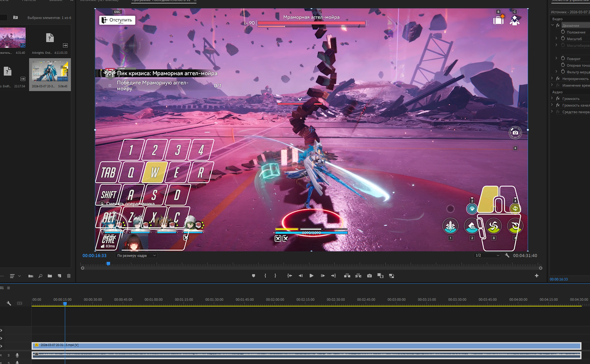Expand the Непрозрачность effect

pos(552,78)
